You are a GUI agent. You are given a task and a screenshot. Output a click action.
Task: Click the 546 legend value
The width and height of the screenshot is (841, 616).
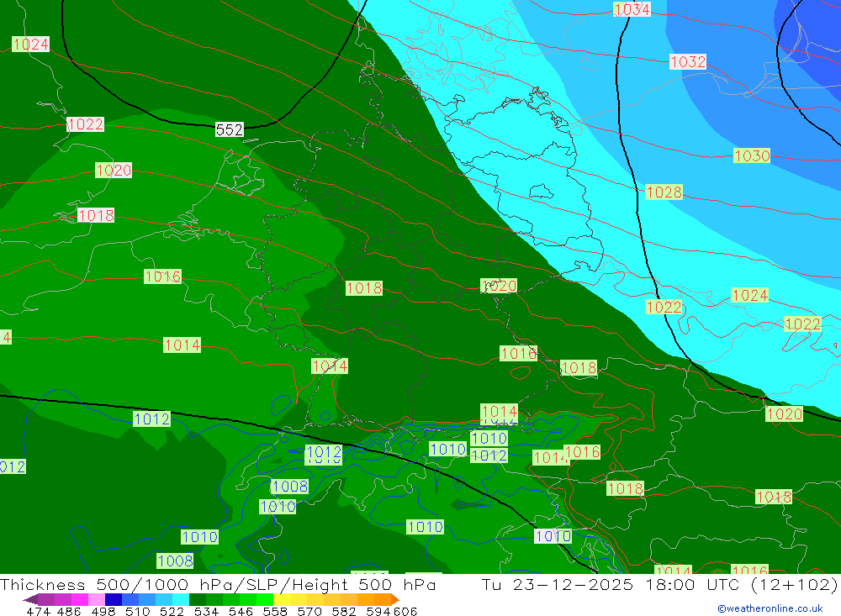click(241, 611)
